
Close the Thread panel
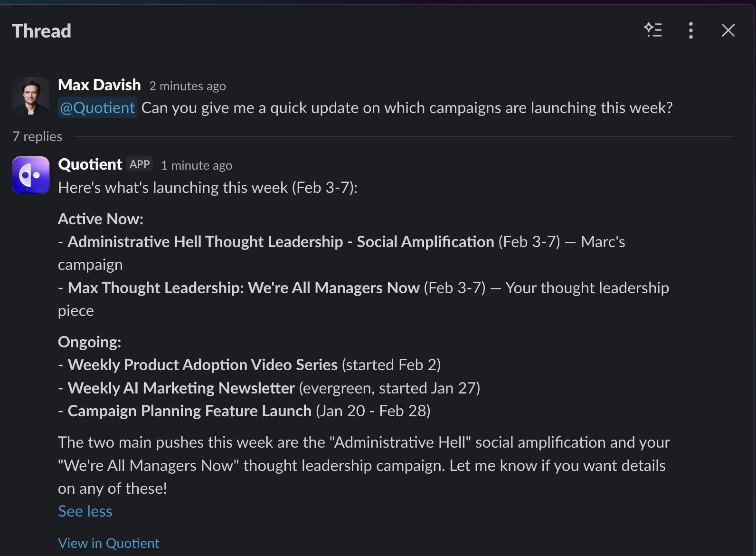[728, 30]
